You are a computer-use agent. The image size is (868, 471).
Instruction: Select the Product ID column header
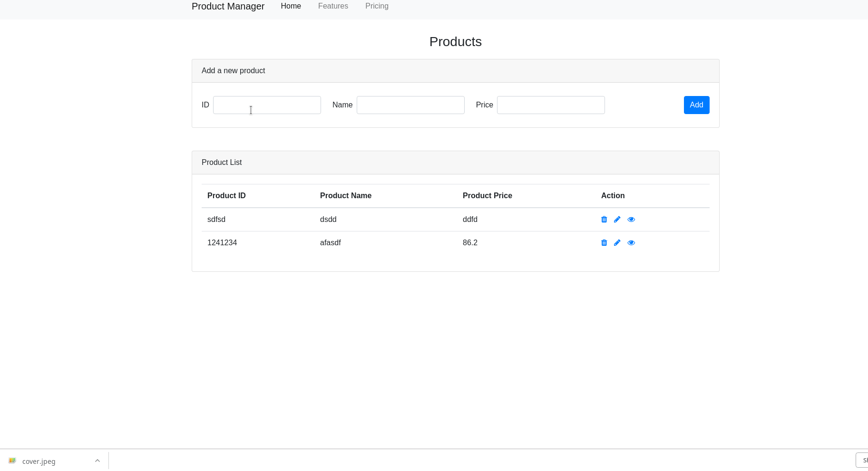[x=226, y=196]
